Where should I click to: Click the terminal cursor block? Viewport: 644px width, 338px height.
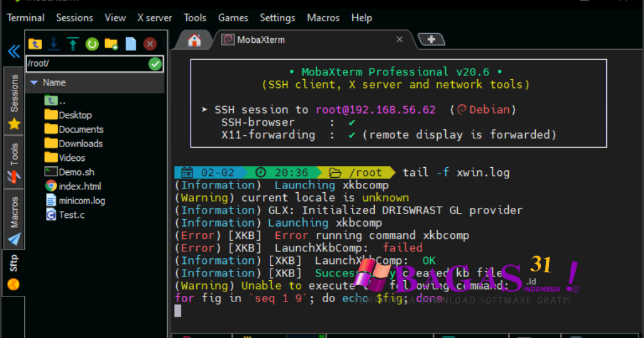tap(177, 310)
